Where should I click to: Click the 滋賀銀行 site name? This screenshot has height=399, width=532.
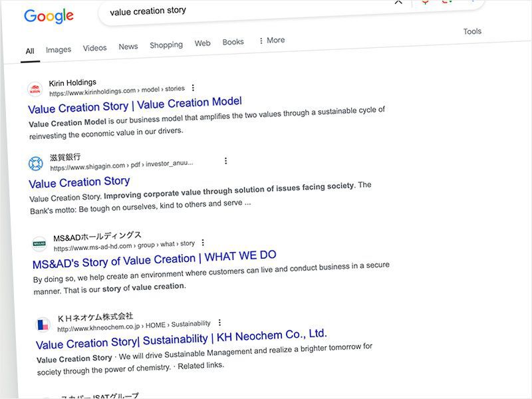[65, 157]
